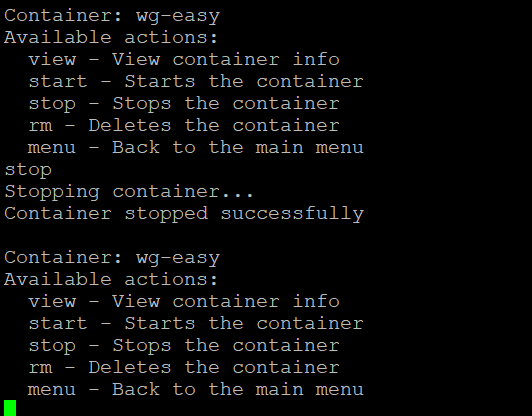Click the typed 'stop' command line
This screenshot has height=416, width=532.
click(x=28, y=170)
